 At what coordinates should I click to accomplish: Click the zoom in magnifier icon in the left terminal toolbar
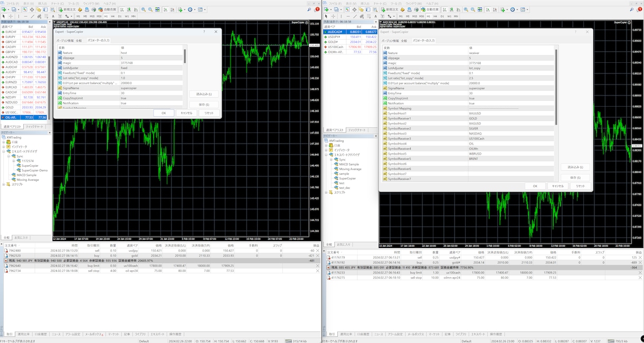143,9
